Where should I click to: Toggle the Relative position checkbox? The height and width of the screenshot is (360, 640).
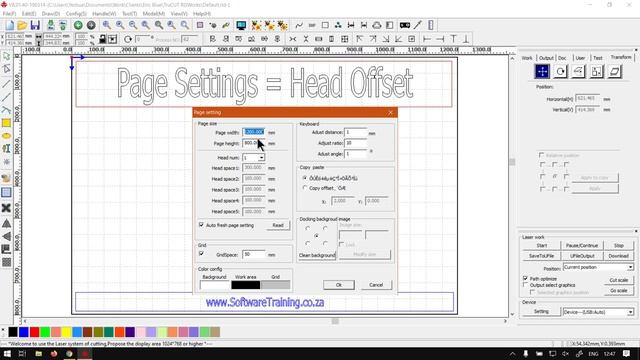(x=542, y=155)
